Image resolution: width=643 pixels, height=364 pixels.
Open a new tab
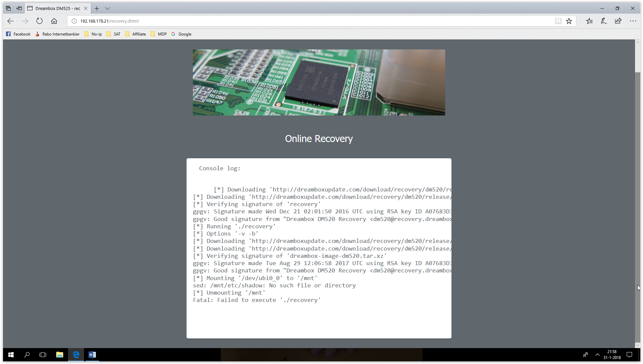[97, 8]
